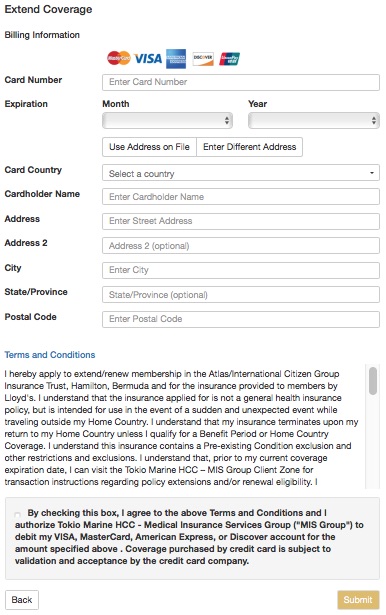Click the City input field
386x615 pixels.
(240, 270)
